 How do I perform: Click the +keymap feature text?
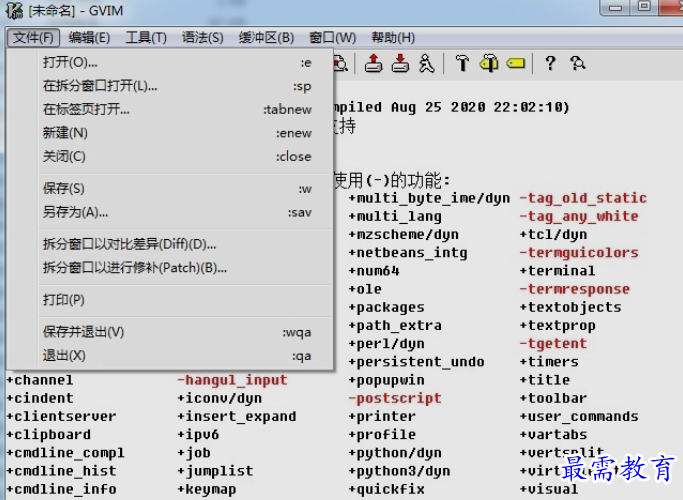(206, 490)
